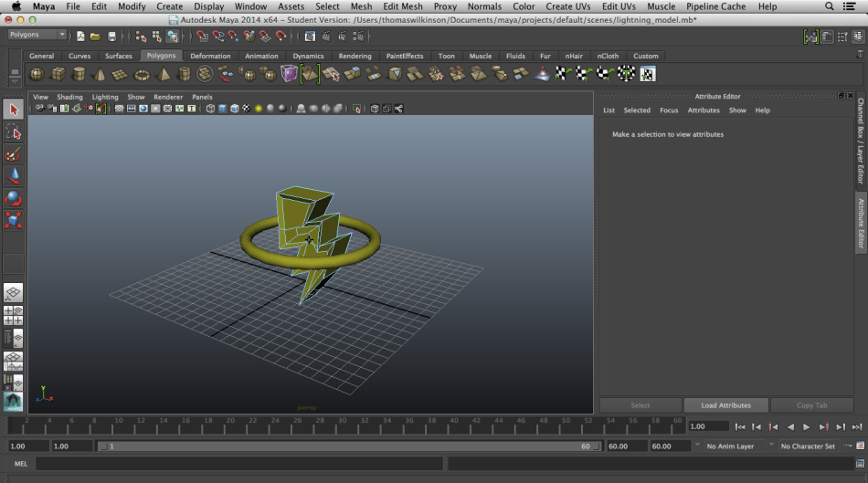The width and height of the screenshot is (868, 483).
Task: Switch to the Rendering shelf tab
Action: tap(355, 56)
